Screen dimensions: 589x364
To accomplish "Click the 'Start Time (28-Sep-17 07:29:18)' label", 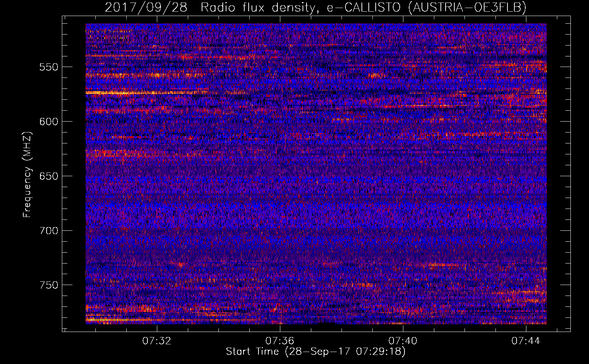I will (316, 352).
